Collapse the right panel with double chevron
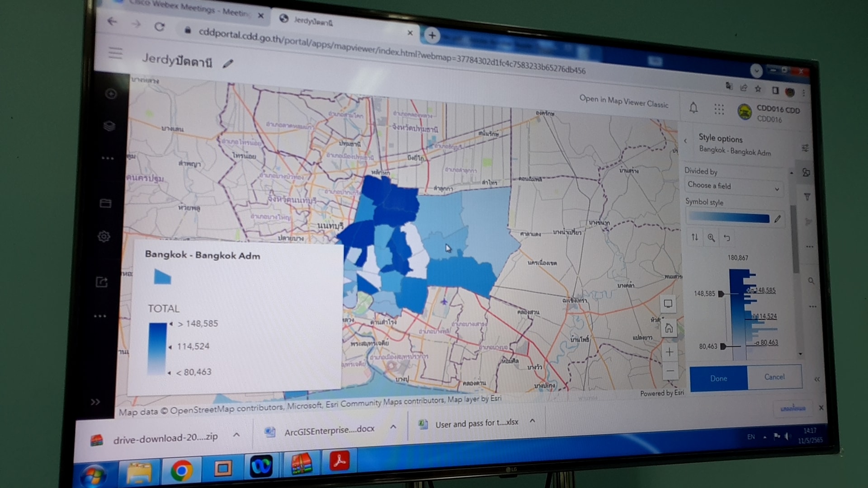 (x=817, y=379)
